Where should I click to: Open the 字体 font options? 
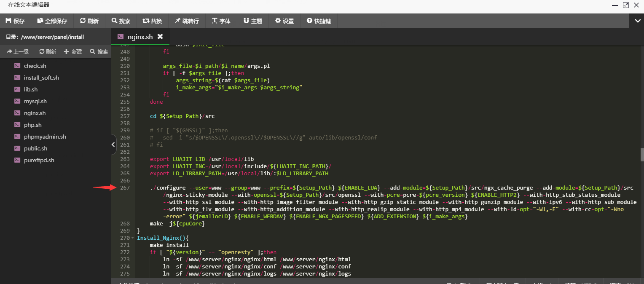221,21
